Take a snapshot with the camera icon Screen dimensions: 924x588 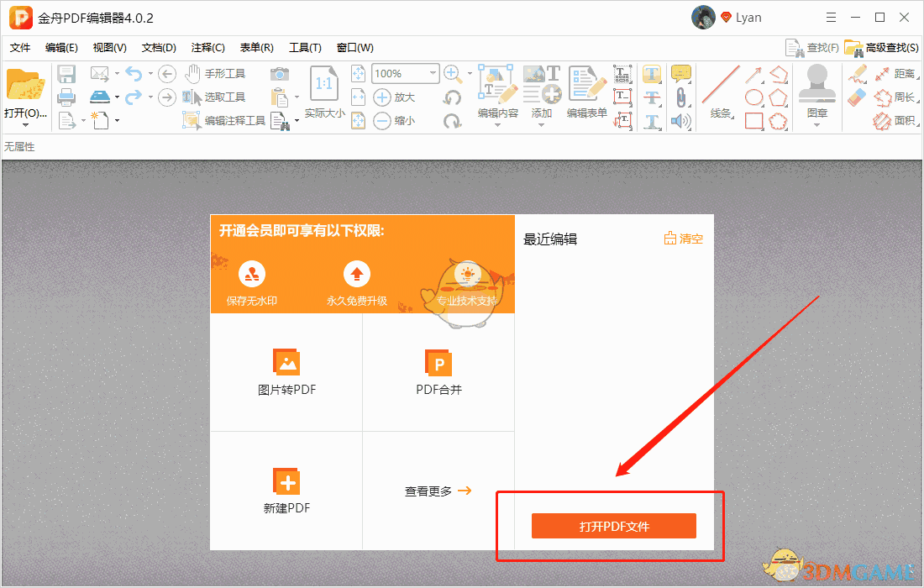click(x=280, y=75)
